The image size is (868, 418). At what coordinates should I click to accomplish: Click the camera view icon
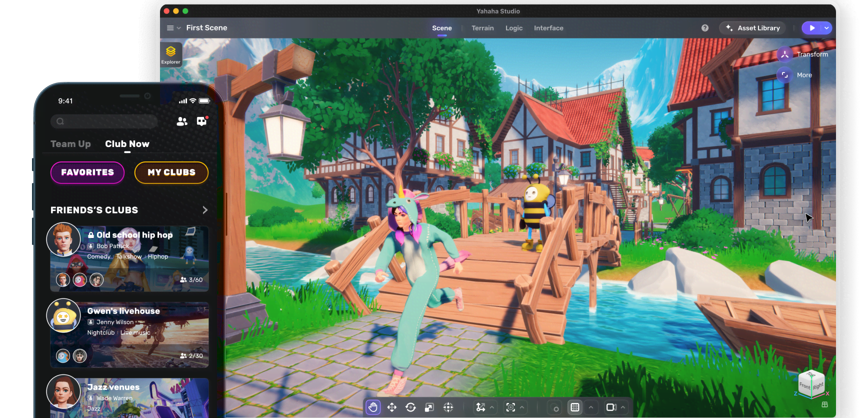click(x=610, y=407)
